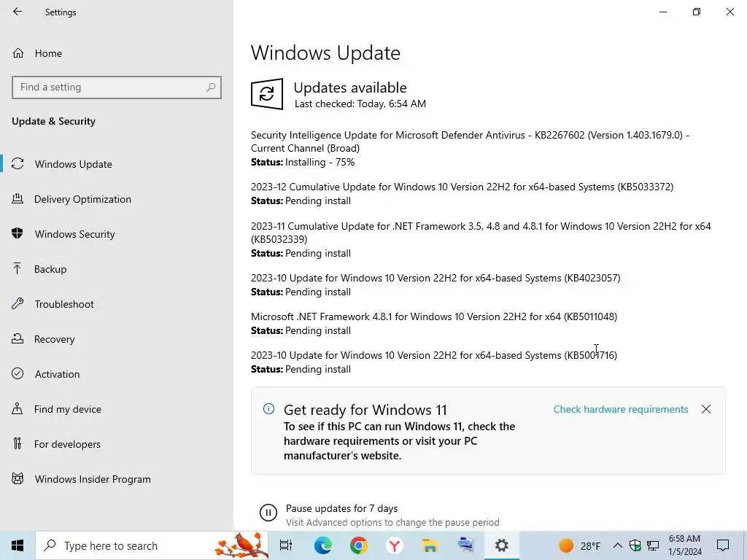
Task: Open Task View from taskbar
Action: 286,545
